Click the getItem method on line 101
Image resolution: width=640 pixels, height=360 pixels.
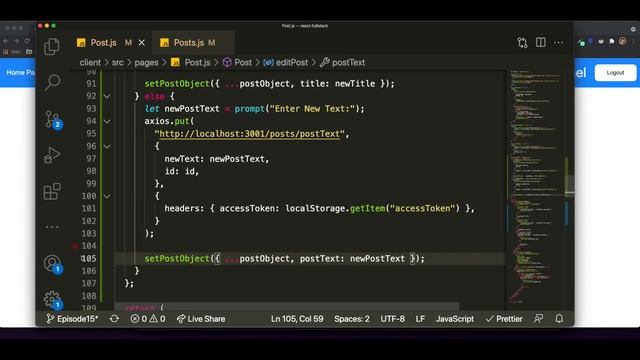pyautogui.click(x=367, y=209)
